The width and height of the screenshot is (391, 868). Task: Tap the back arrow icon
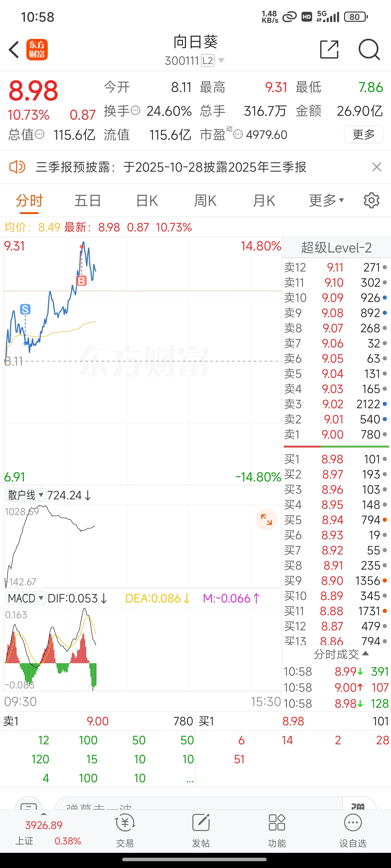click(x=14, y=50)
